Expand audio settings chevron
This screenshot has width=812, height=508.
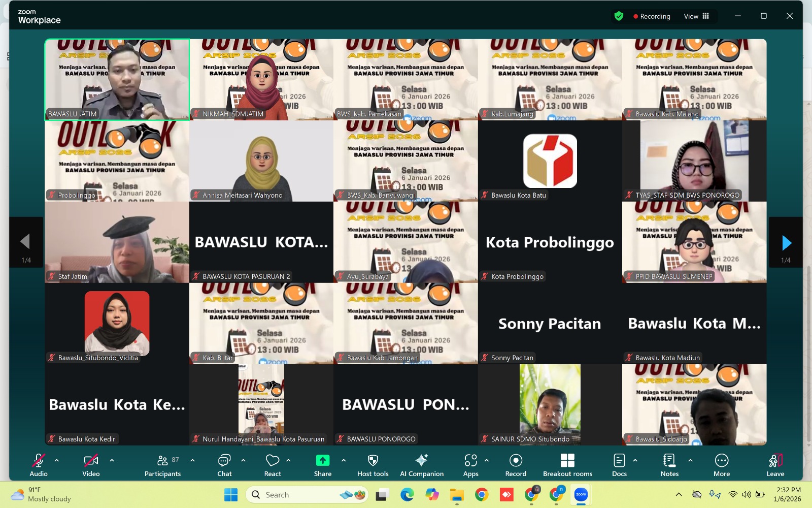click(56, 461)
